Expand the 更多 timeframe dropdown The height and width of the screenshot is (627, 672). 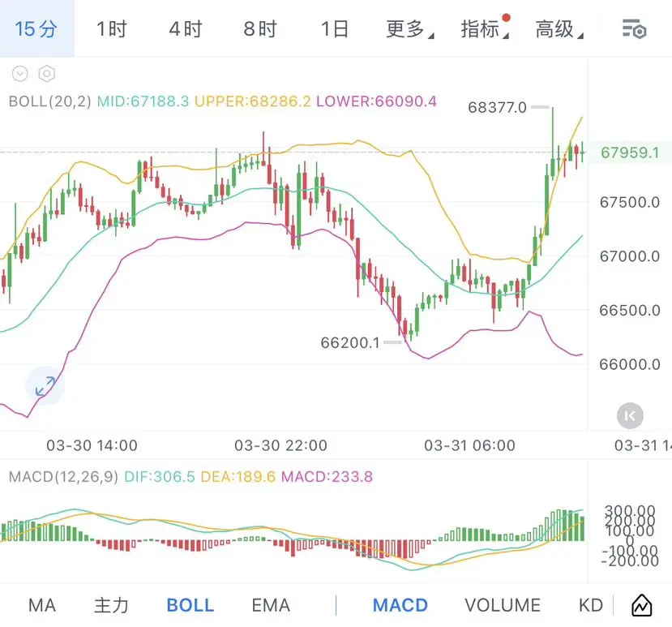click(x=408, y=30)
